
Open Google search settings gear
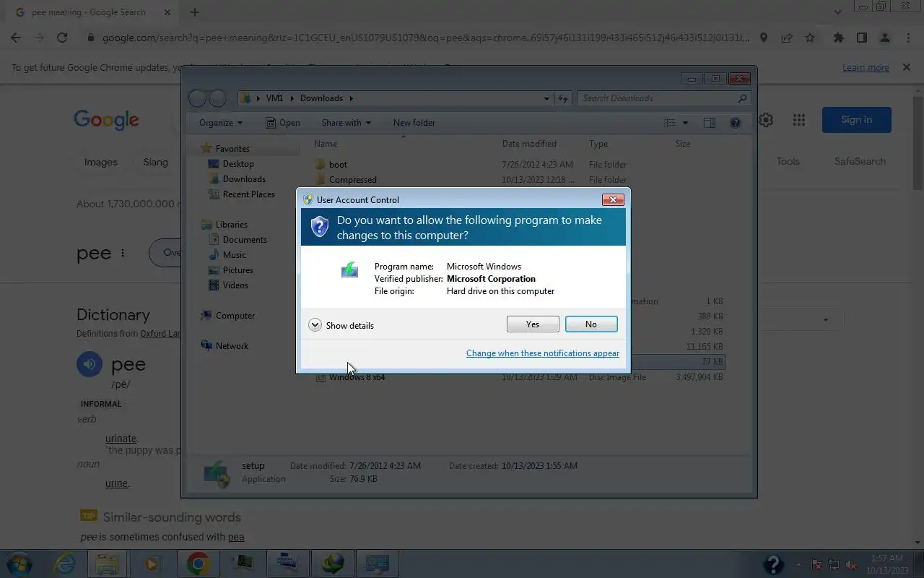[x=766, y=120]
